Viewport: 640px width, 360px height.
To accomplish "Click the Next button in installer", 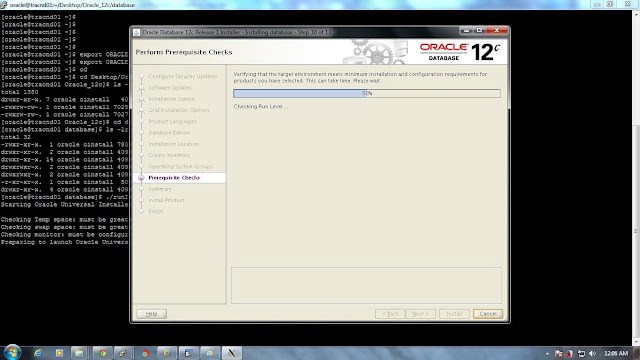I will click(x=420, y=314).
